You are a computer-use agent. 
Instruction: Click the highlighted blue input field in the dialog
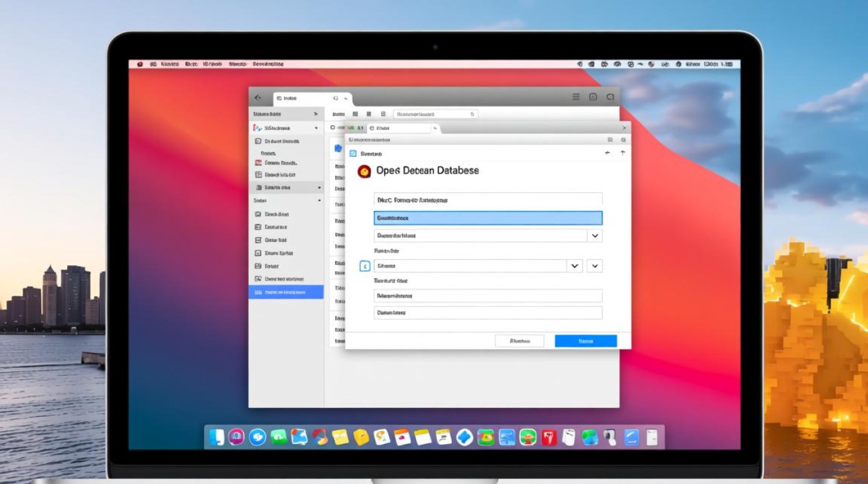[x=488, y=218]
